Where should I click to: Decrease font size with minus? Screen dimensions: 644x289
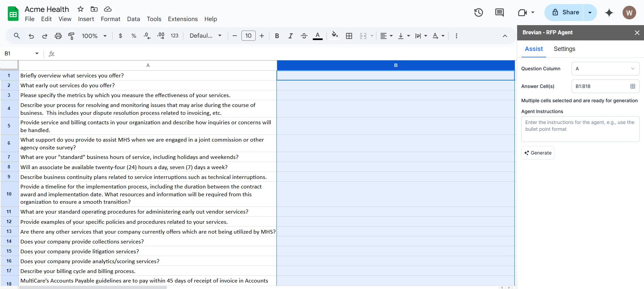pos(235,36)
